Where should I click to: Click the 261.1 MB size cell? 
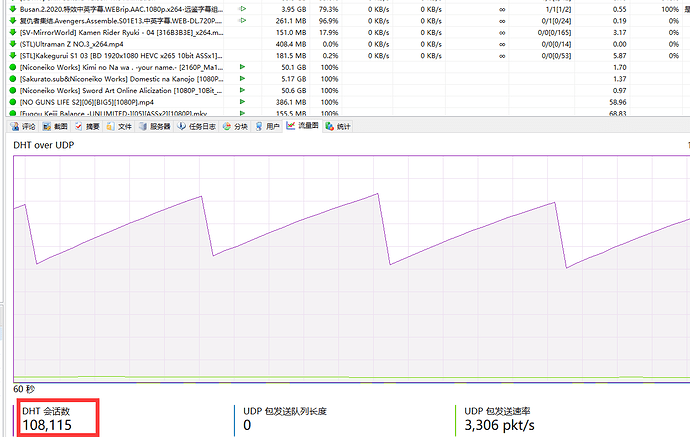point(291,21)
